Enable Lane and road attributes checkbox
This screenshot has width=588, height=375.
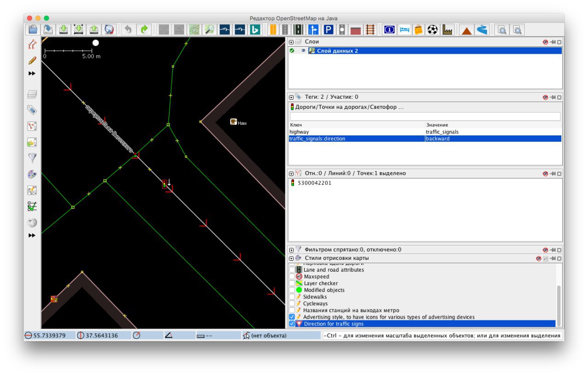click(x=292, y=270)
